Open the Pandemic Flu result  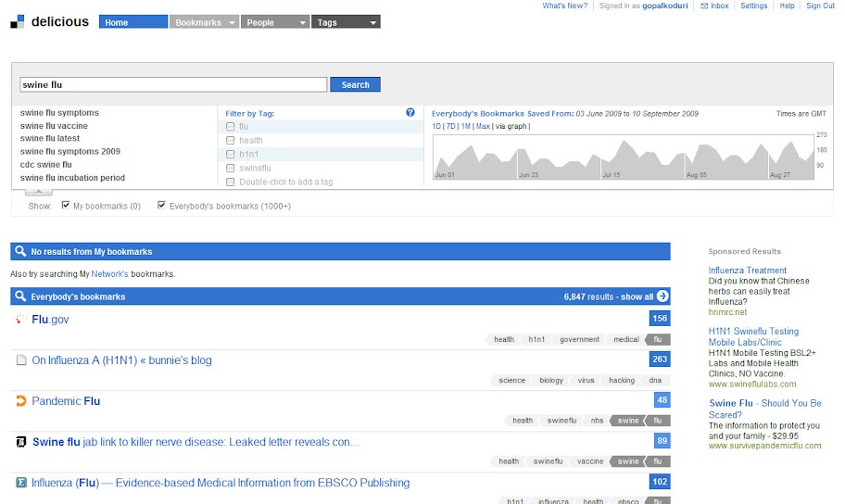[66, 401]
